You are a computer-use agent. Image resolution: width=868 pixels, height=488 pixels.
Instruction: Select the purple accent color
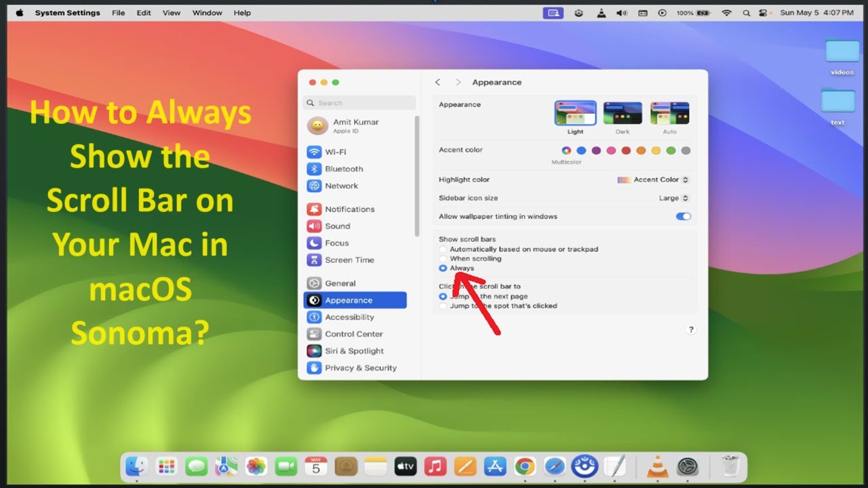click(596, 150)
